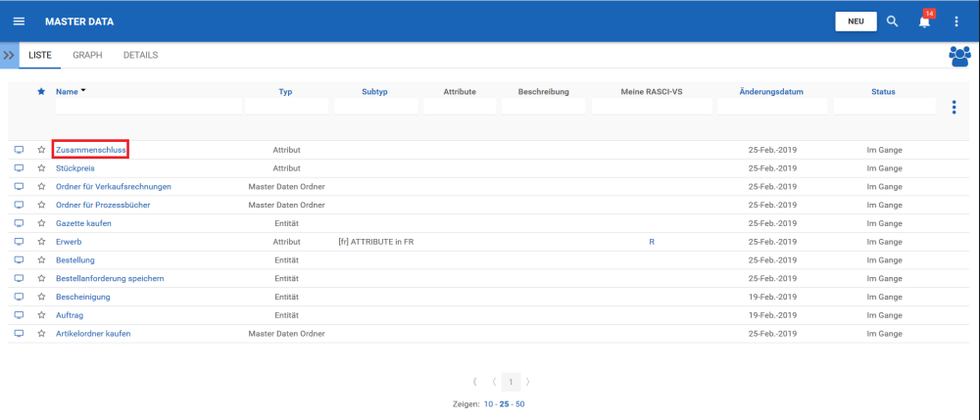Click monitor icon for Ordner für Prozessbücher
The image size is (980, 420).
[x=19, y=205]
